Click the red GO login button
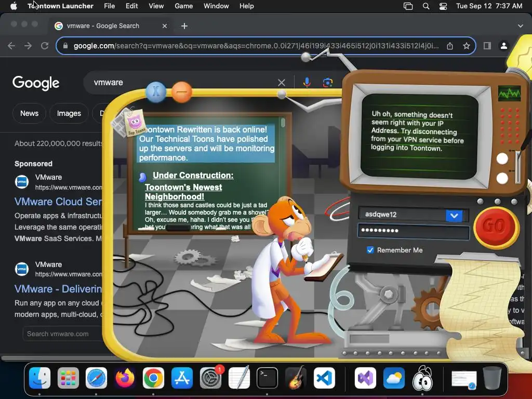532x399 pixels. 496,227
